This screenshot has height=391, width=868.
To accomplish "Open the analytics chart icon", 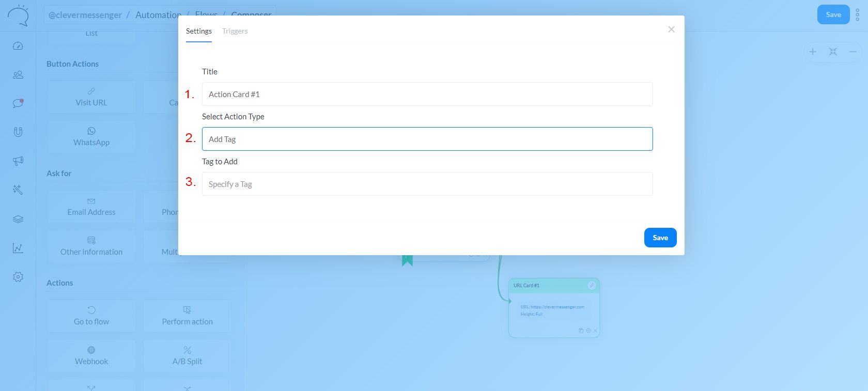I will coord(18,248).
